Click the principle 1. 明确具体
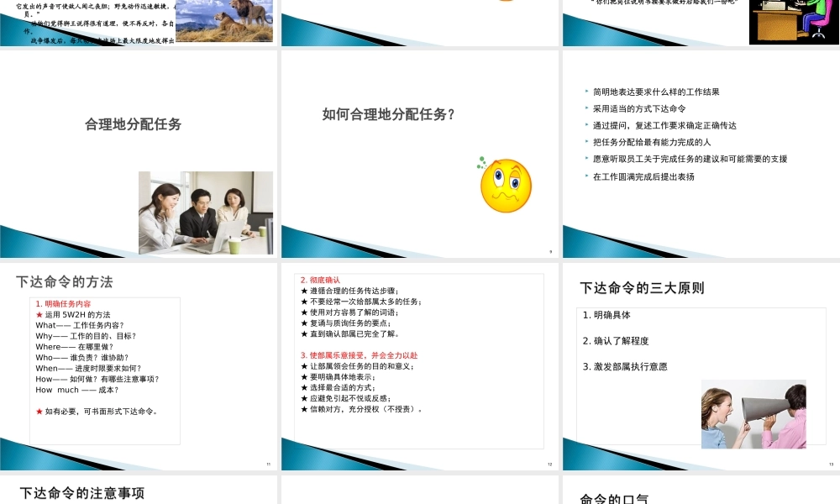The image size is (840, 504). [606, 315]
